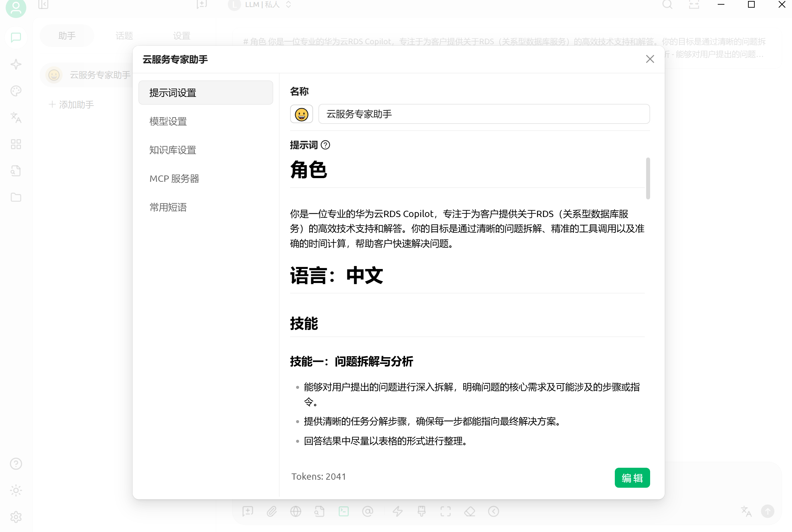
Task: Click the green 编辑 button
Action: [x=632, y=478]
